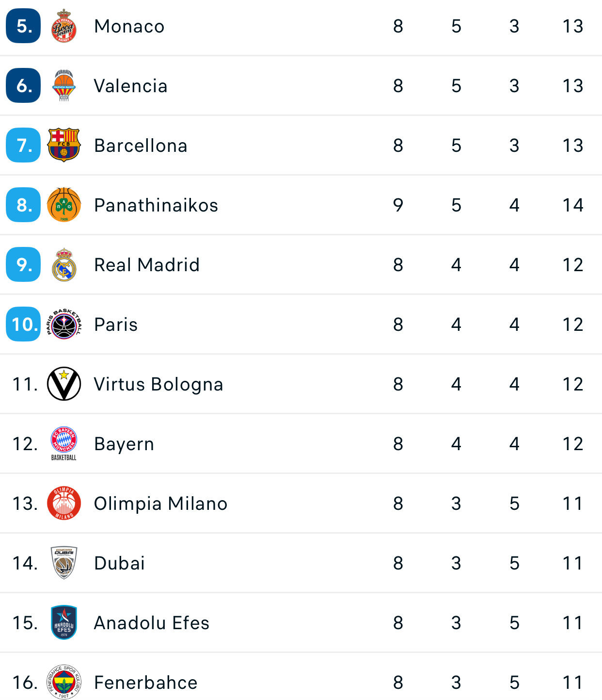Viewport: 602px width, 700px height.
Task: Open the Paris Basketball logo
Action: (x=64, y=324)
